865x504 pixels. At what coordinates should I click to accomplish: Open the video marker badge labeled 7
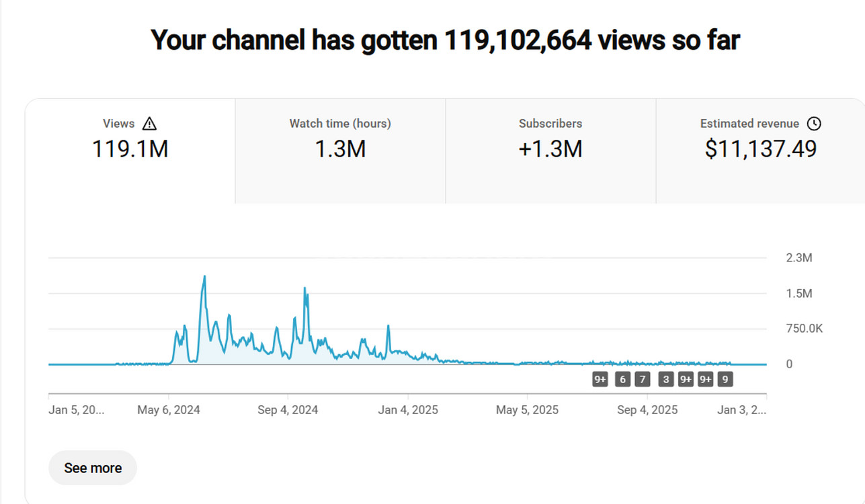(643, 380)
